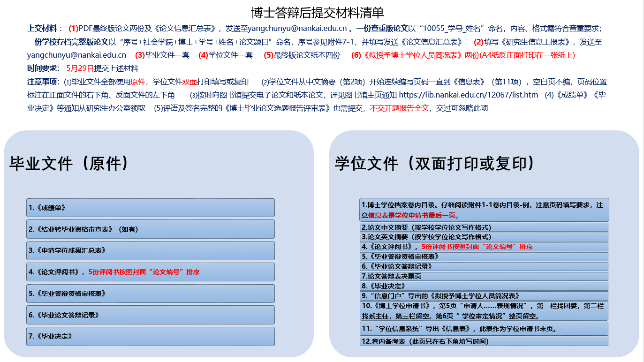Select 7.论文答辩表决票页 row
This screenshot has width=644, height=362.
tap(484, 277)
